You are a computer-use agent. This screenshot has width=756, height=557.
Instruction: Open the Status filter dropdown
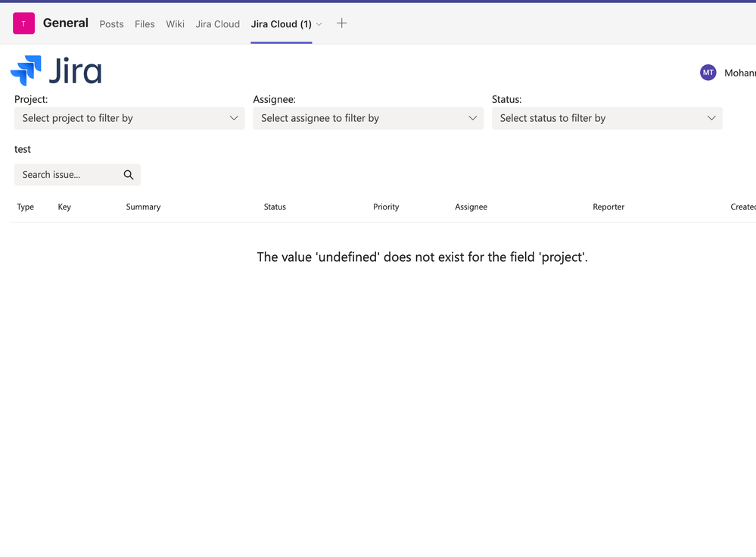tap(607, 118)
